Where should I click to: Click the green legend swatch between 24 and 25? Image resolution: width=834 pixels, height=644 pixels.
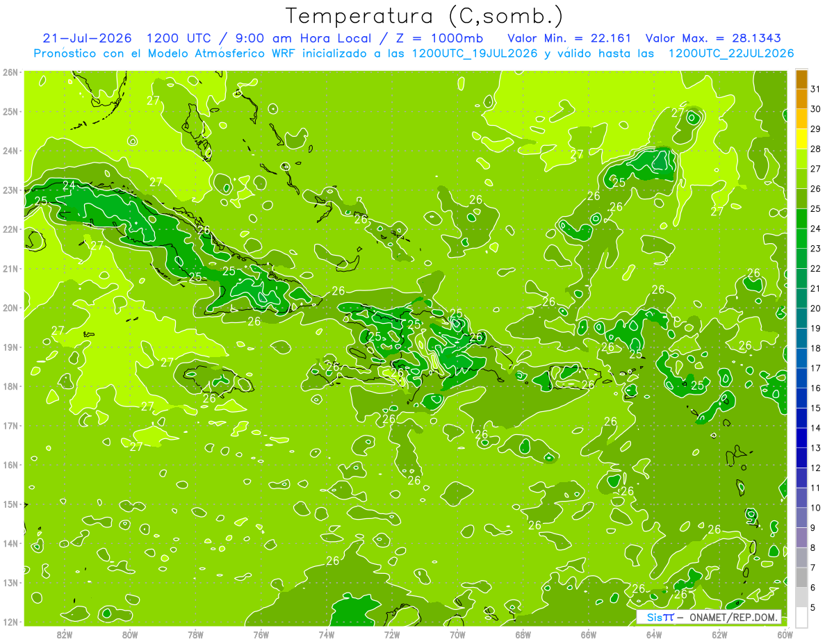coord(801,219)
